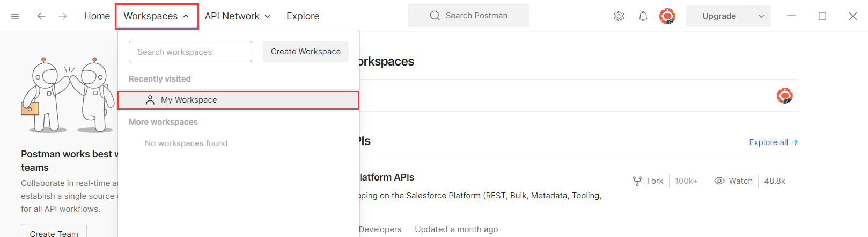
Task: Go forward using the right arrow
Action: point(63,16)
